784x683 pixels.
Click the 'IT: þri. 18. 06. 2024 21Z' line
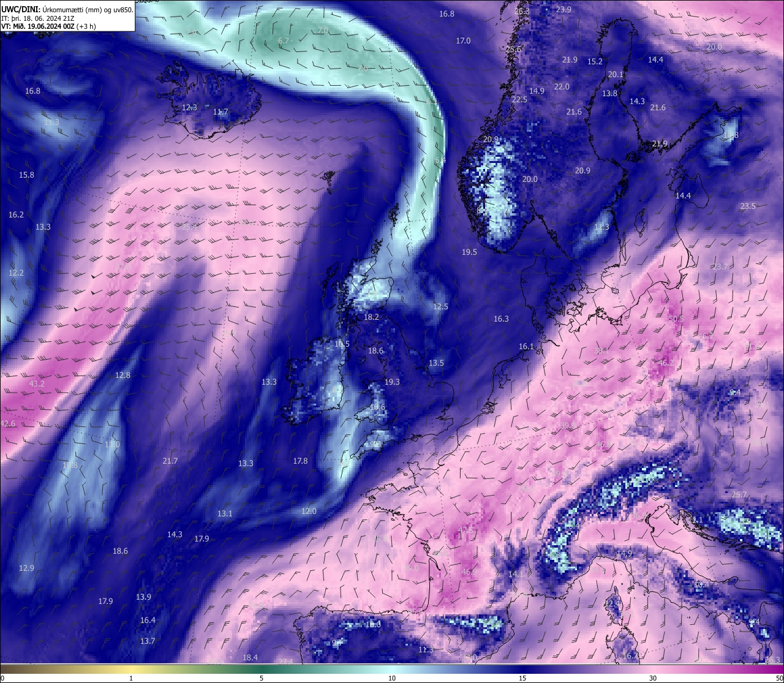[x=38, y=18]
